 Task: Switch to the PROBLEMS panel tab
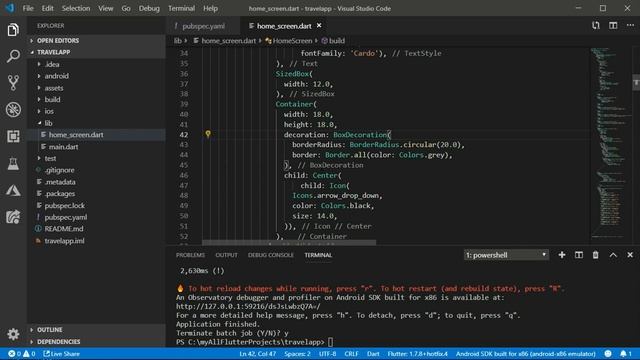190,255
